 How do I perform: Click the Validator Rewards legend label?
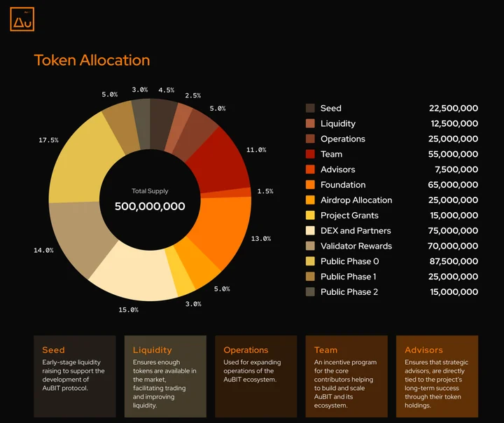356,246
